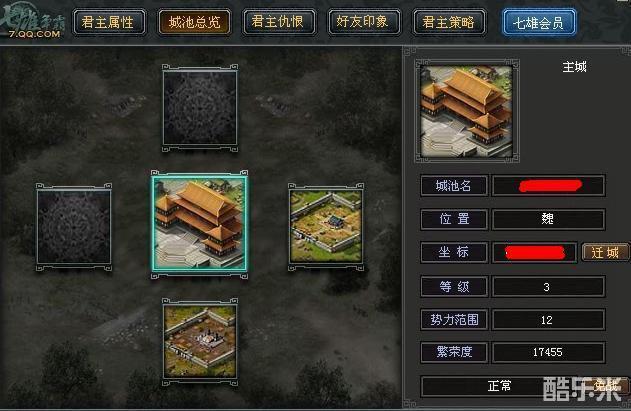Click the 坐标 coordinates field
631x411 pixels.
click(534, 252)
